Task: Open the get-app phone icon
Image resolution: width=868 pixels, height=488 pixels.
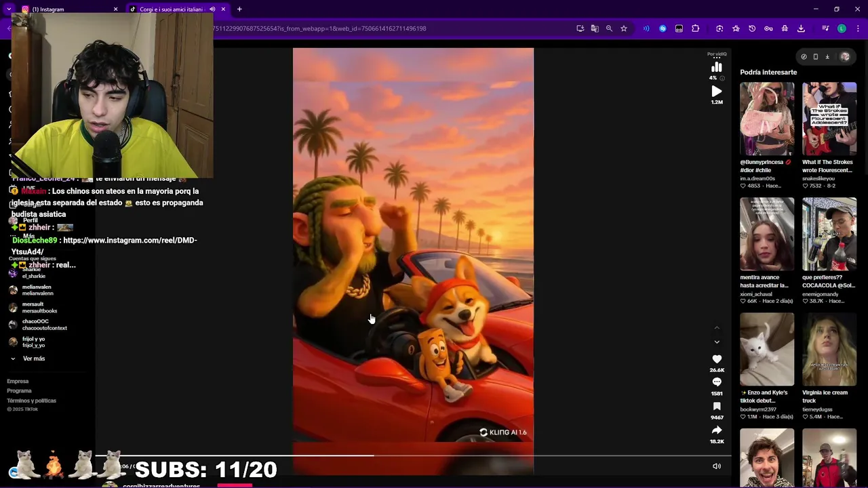Action: click(x=816, y=57)
